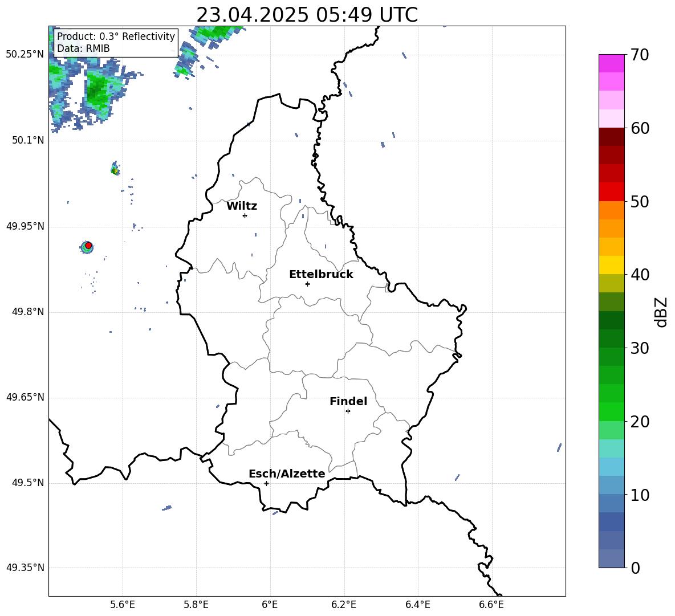The height and width of the screenshot is (616, 675).
Task: Click the 'Data: RMIB' label
Action: tap(83, 48)
